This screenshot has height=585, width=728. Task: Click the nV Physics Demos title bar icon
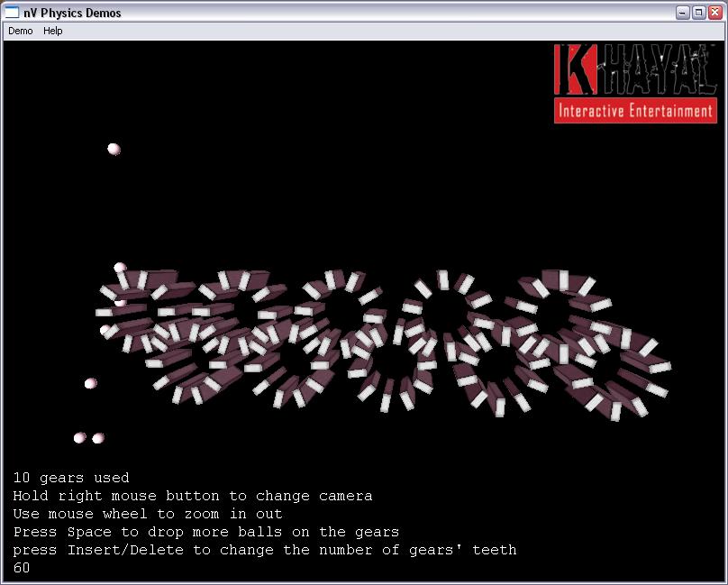(14, 13)
